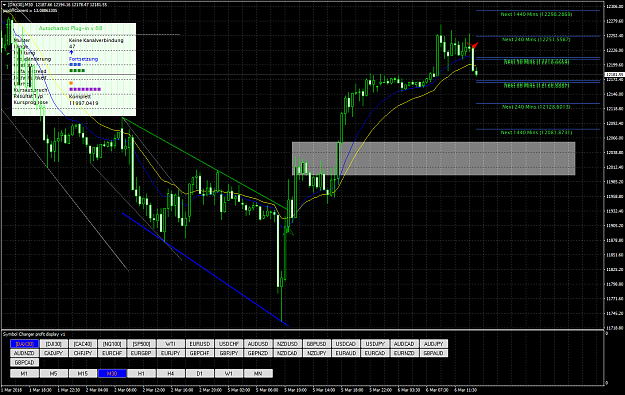Select GBPUSD in the symbol changer
Image resolution: width=625 pixels, height=395 pixels.
coord(316,344)
